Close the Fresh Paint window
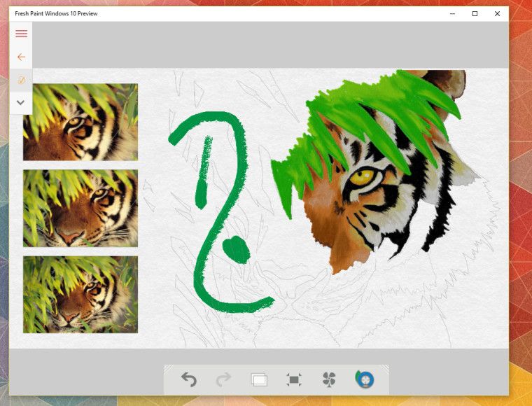The height and width of the screenshot is (406, 532). 497,13
